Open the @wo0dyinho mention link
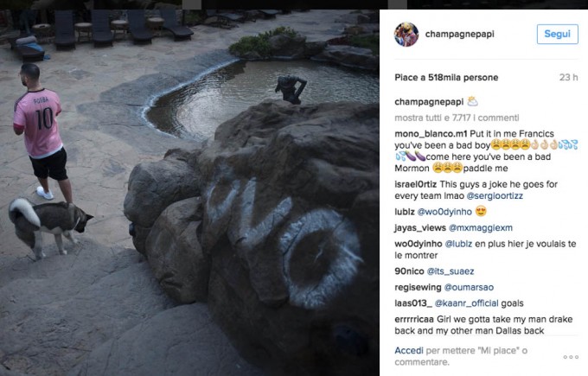The image size is (588, 376). pyautogui.click(x=444, y=212)
